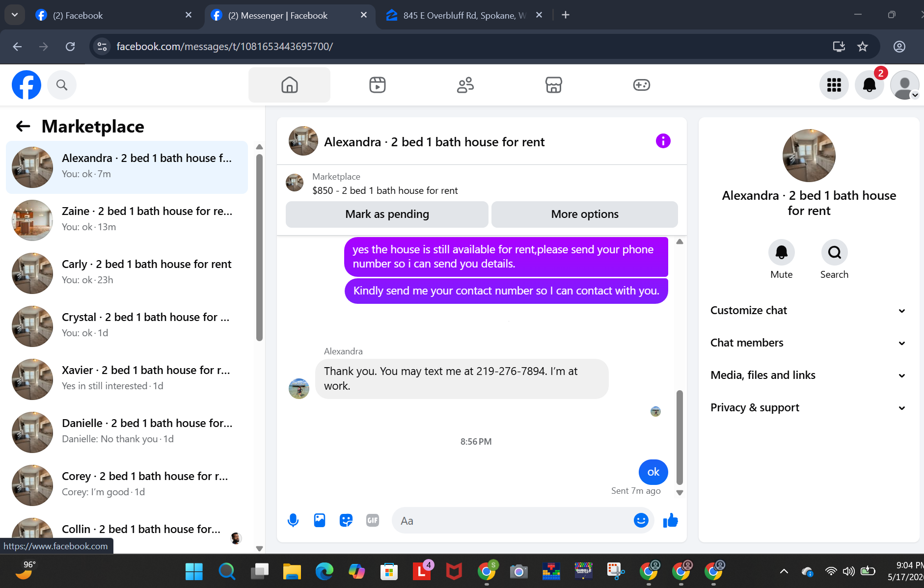
Task: Open the Friends tab
Action: pyautogui.click(x=465, y=85)
